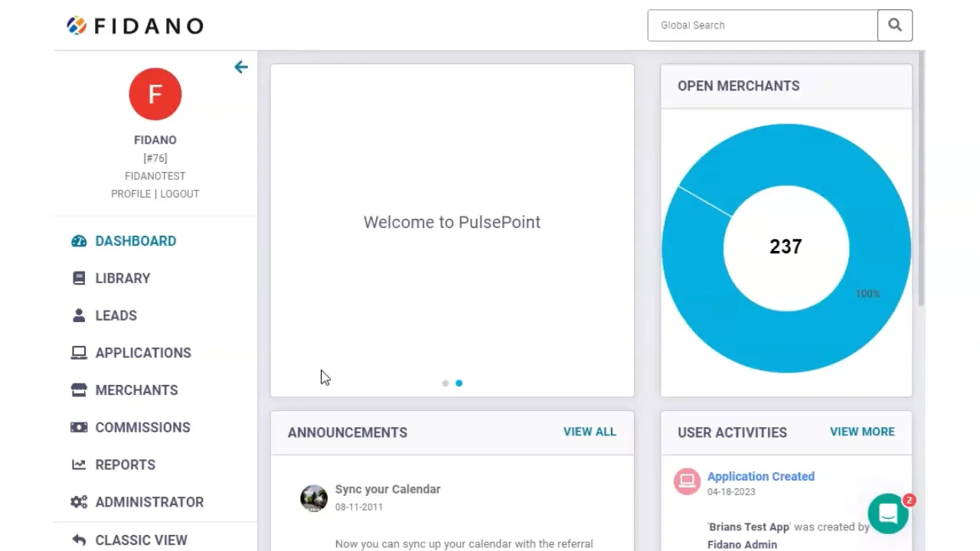Select the first carousel dot
Screen dimensions: 980x551
click(x=446, y=383)
